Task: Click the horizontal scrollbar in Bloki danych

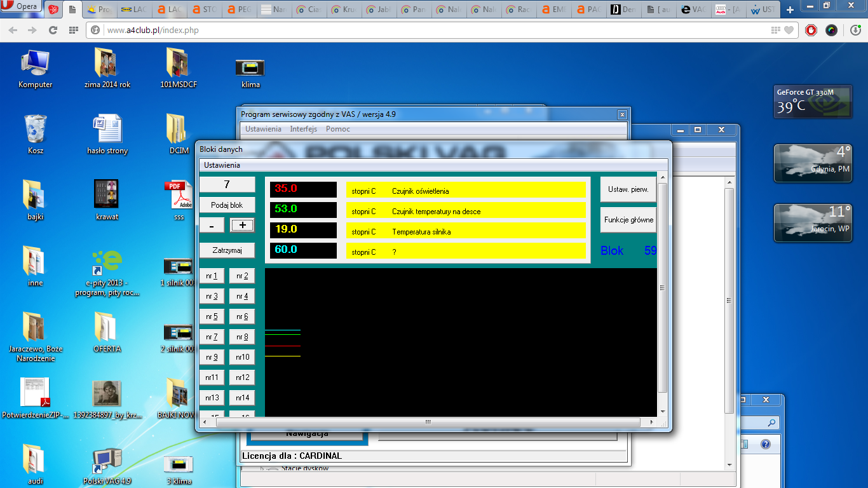Action: point(427,422)
